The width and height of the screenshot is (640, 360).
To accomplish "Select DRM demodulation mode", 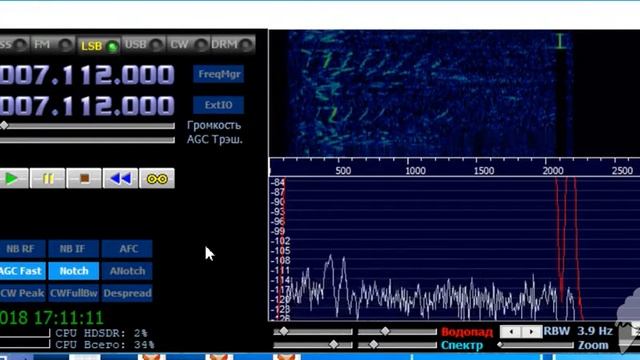I will point(232,44).
